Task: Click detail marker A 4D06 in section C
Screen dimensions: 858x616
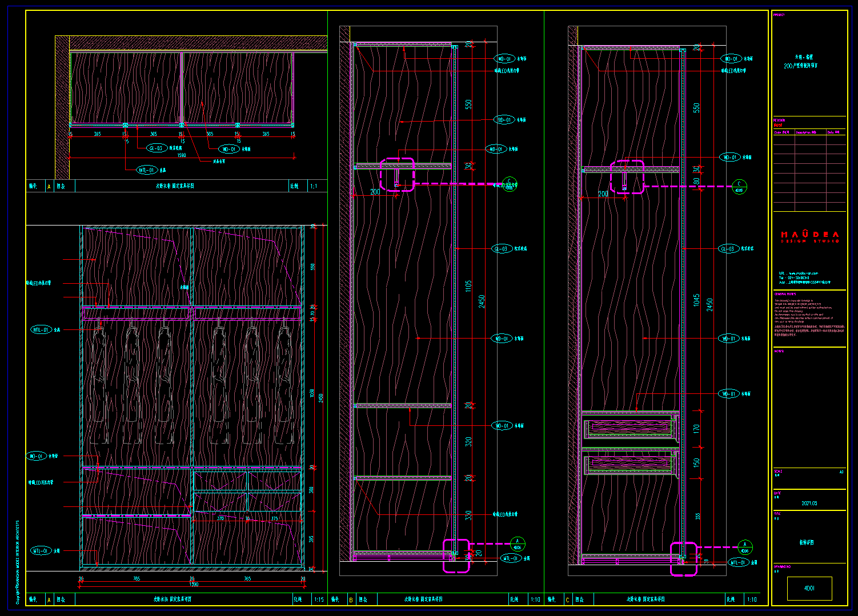Action: click(x=745, y=547)
